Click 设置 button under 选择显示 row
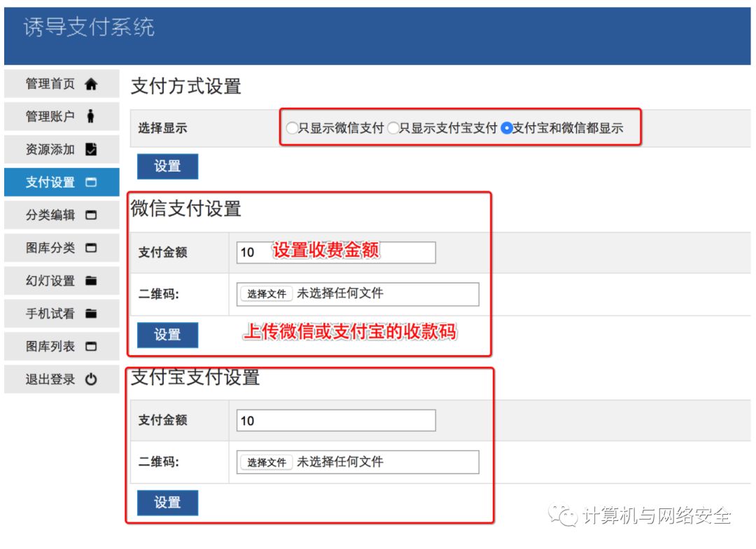Image resolution: width=756 pixels, height=549 pixels. click(x=167, y=167)
